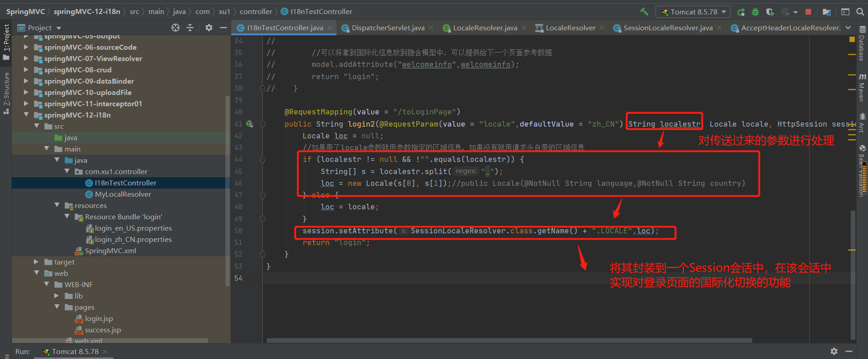Click the gutter request mapping icon on line 41
The height and width of the screenshot is (359, 868).
pos(250,124)
